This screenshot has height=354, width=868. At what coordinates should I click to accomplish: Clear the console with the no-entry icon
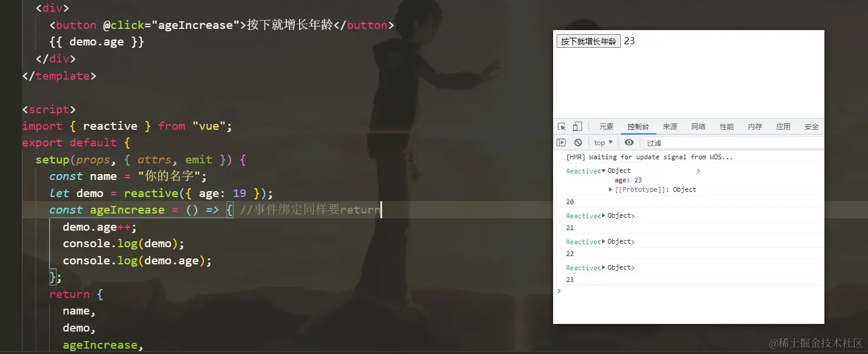(x=578, y=142)
